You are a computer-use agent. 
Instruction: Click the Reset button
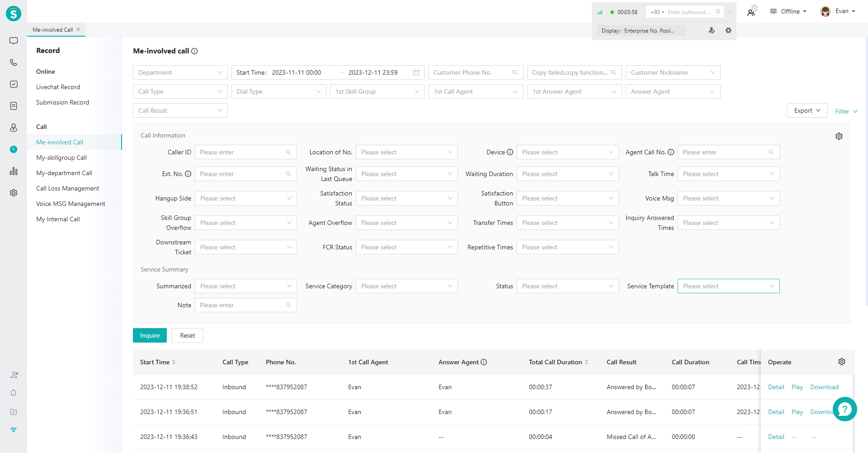coord(187,335)
